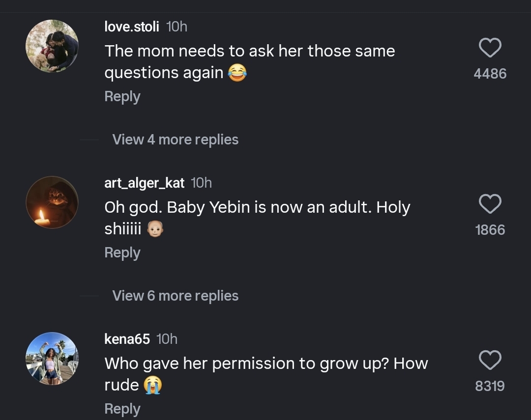Image resolution: width=531 pixels, height=420 pixels.
Task: Reply to art_alger_kat's comment
Action: (x=122, y=252)
